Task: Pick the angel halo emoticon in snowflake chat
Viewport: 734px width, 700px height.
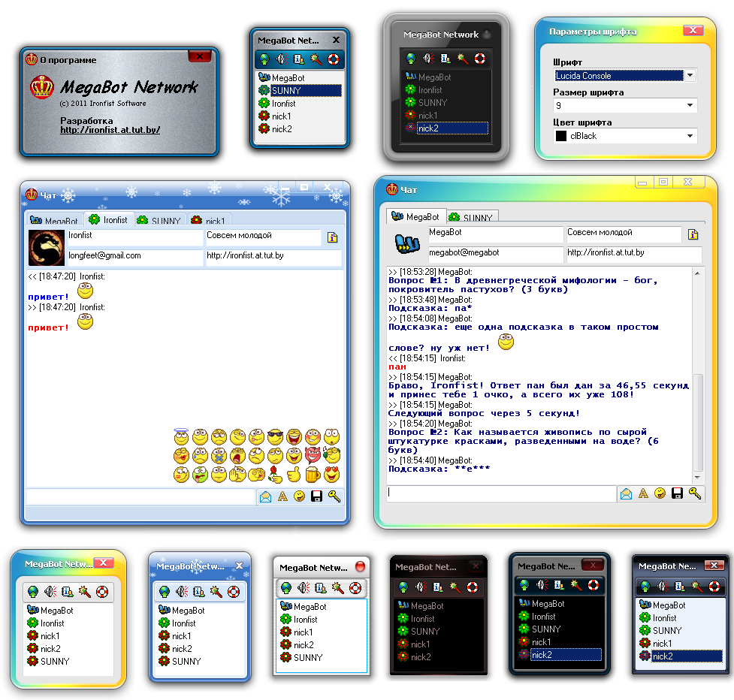Action: 181,437
